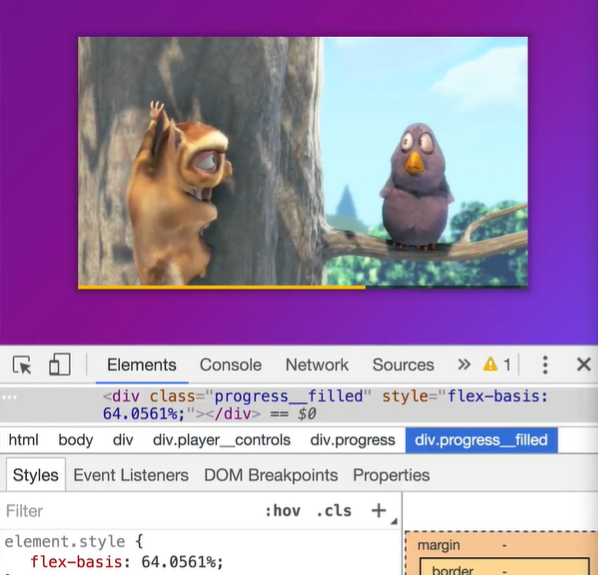The width and height of the screenshot is (598, 575).
Task: Click the video frame to toggle playback
Action: [303, 161]
